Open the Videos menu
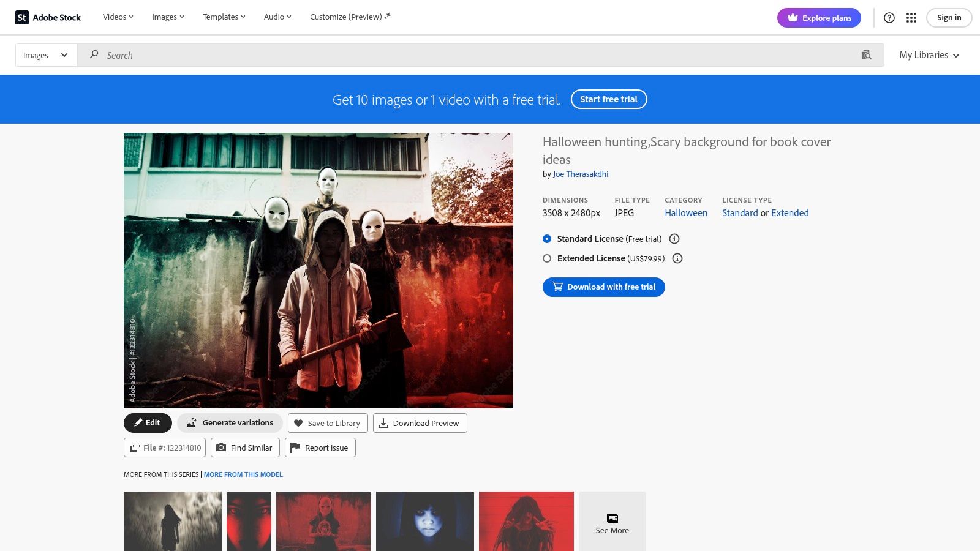980x551 pixels. [117, 17]
